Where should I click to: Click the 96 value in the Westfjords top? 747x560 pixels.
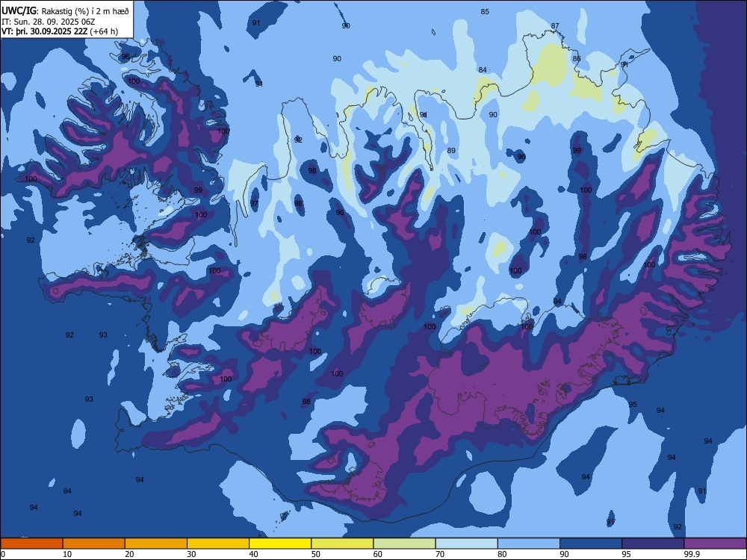click(125, 56)
